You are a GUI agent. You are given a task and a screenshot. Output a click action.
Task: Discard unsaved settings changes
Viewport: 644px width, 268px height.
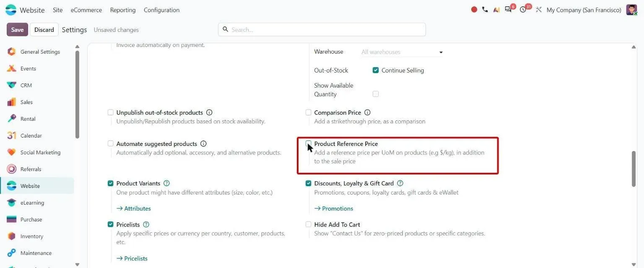(44, 30)
